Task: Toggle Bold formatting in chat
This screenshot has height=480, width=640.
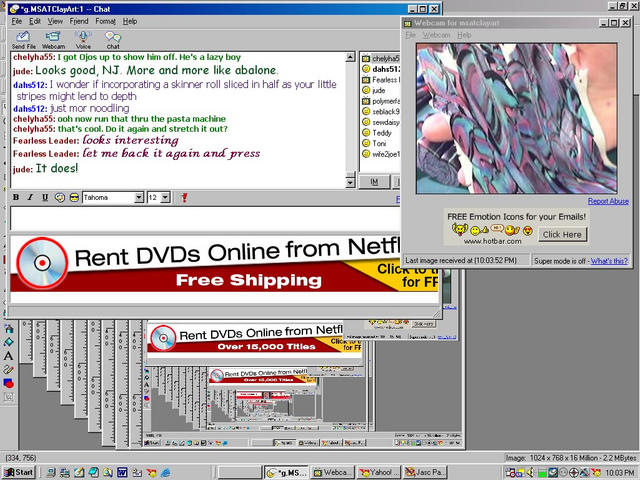Action: 16,198
